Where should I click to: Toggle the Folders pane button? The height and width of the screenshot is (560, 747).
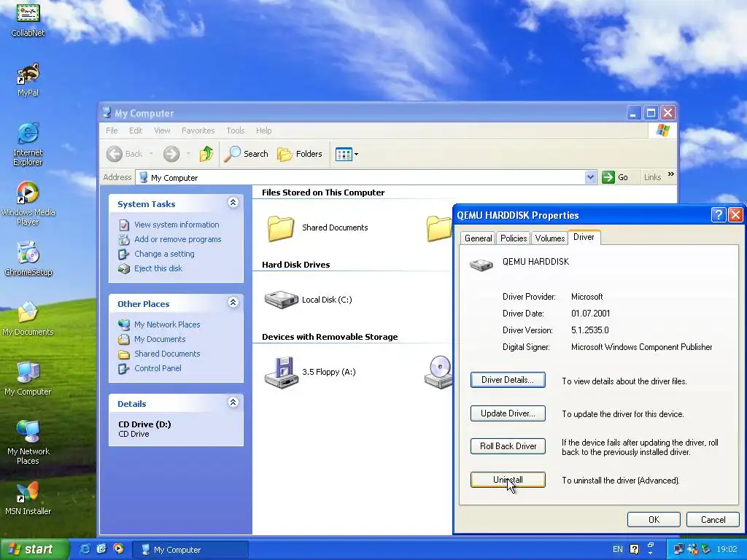point(300,154)
